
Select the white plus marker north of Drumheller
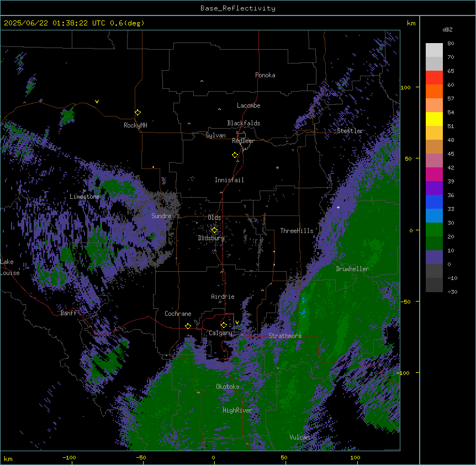tap(338, 207)
